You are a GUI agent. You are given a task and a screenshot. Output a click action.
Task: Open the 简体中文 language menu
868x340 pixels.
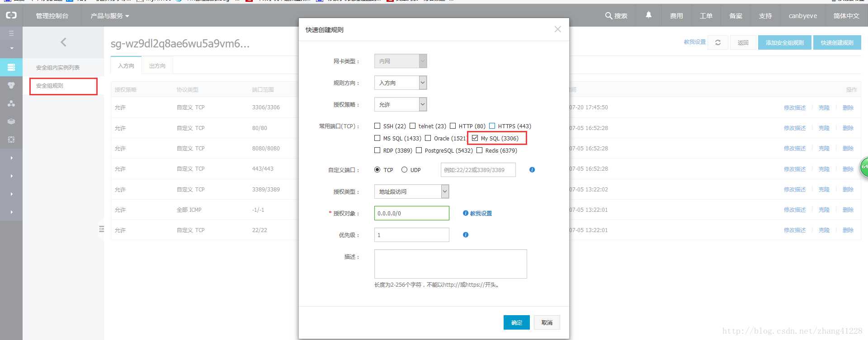tap(846, 16)
